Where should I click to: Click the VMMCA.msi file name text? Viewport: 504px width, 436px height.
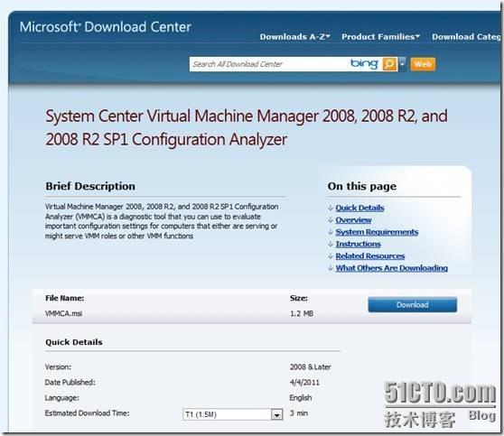point(63,313)
